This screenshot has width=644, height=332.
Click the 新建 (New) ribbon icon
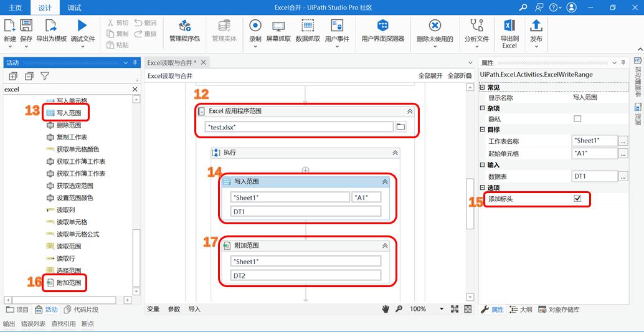(10, 26)
